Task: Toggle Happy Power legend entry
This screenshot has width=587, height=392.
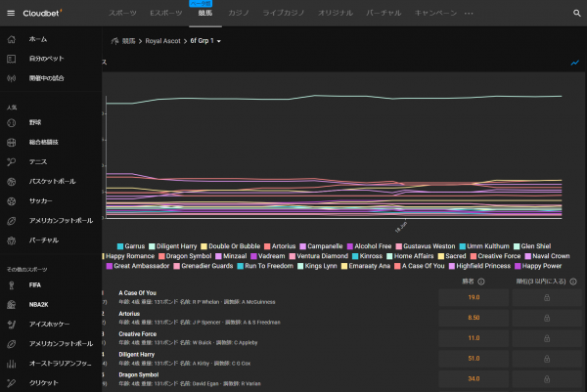Action: tap(538, 266)
